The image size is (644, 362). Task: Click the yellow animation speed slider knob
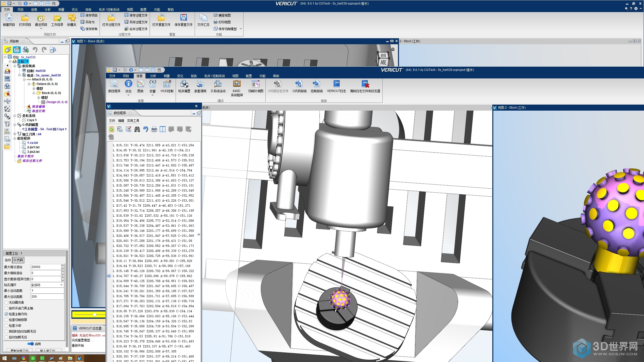coord(95,314)
